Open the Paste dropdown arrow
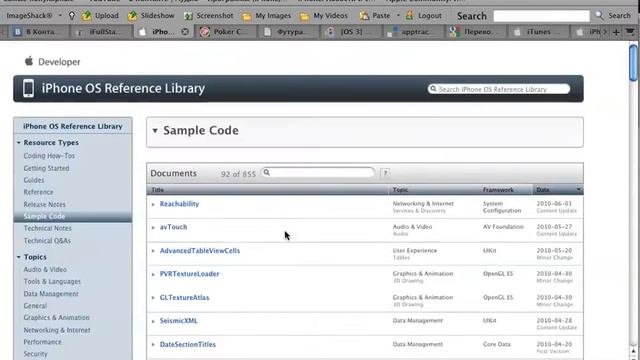 click(x=398, y=16)
